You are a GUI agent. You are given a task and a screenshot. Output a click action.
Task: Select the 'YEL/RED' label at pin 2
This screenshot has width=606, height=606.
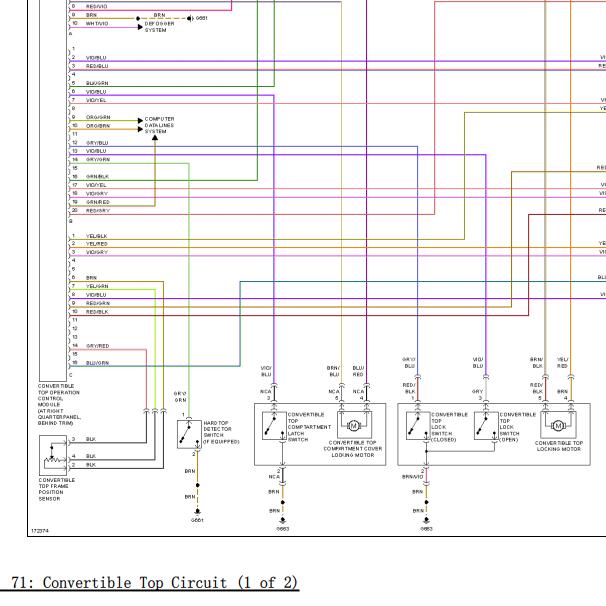tap(97, 244)
